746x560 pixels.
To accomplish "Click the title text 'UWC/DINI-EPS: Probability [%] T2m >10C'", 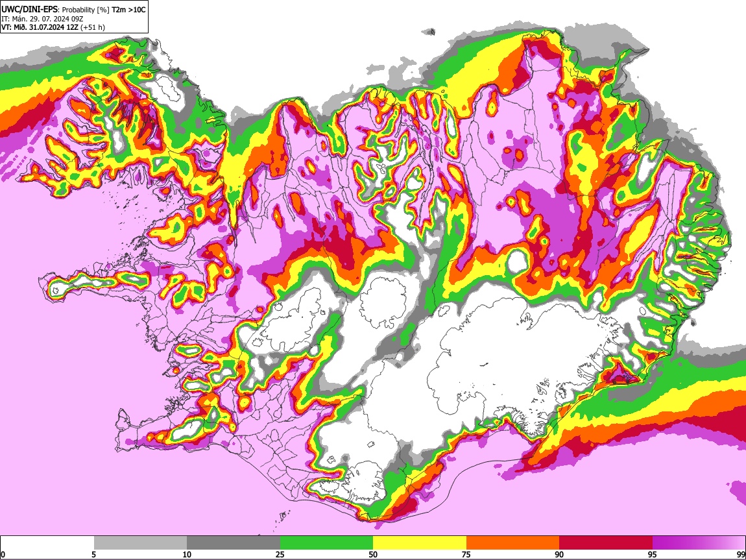I will [73, 10].
